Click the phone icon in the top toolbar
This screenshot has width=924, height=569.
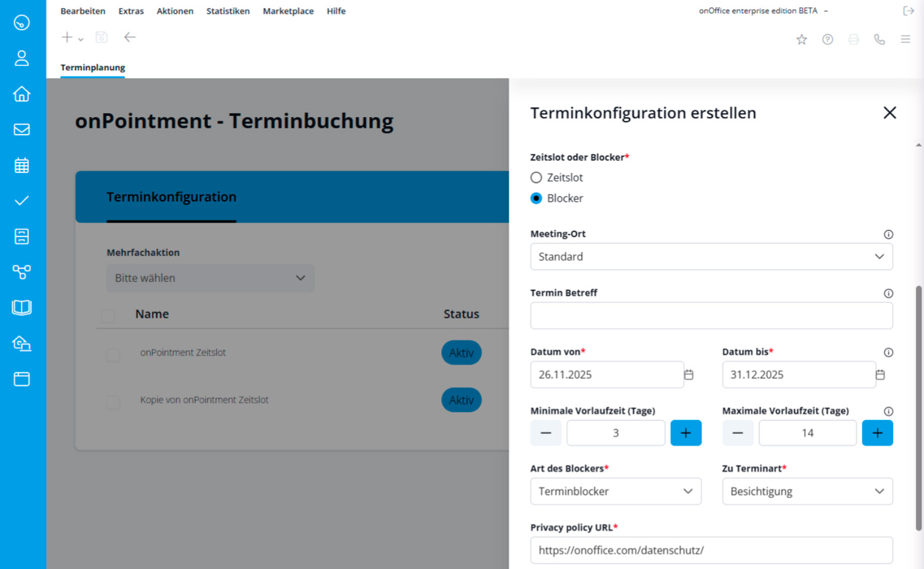(879, 39)
